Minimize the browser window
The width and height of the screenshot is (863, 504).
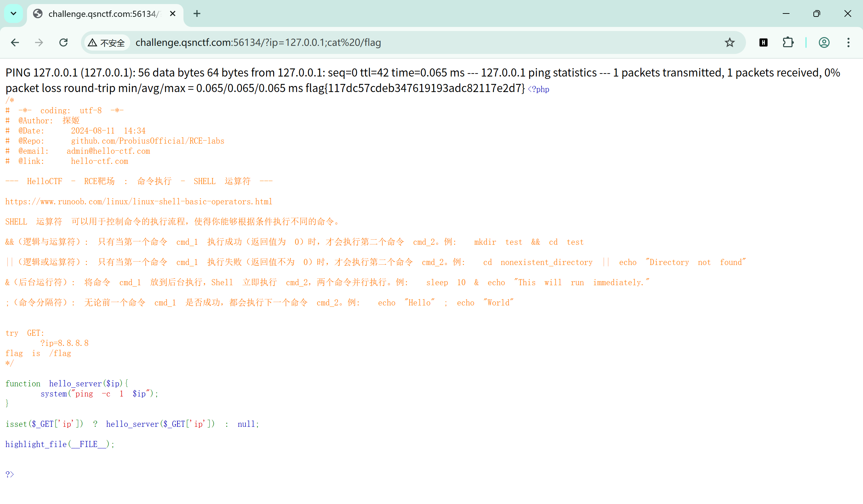[786, 14]
